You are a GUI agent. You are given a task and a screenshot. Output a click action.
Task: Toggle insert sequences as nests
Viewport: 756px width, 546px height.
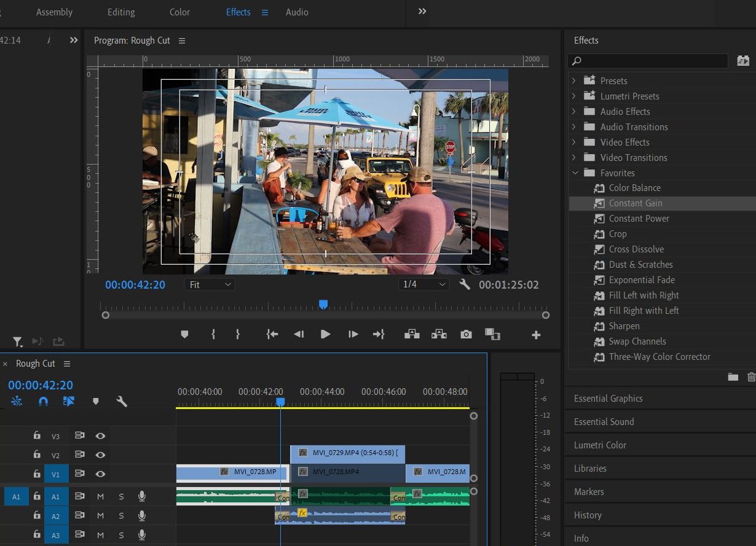tap(17, 402)
